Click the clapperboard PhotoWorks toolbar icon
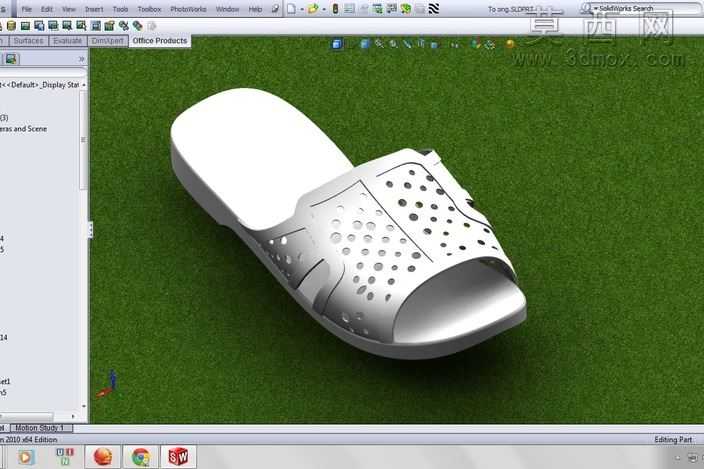The height and width of the screenshot is (469, 704). [x=109, y=26]
